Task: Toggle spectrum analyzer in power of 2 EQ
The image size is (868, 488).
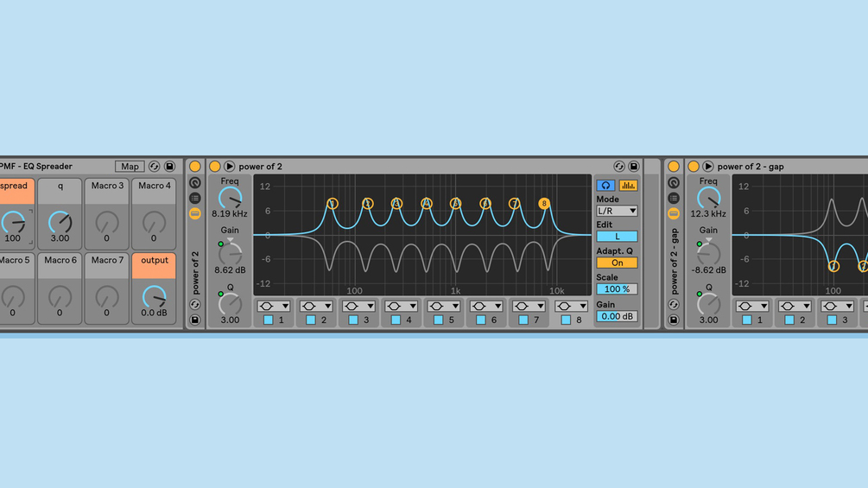Action: (628, 186)
